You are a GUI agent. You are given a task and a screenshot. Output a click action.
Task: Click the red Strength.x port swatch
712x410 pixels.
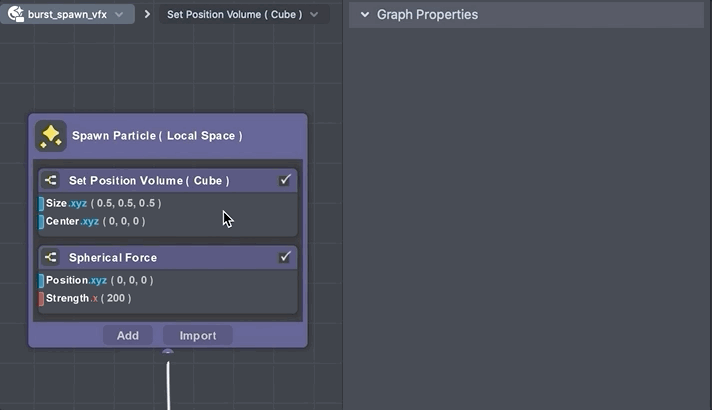click(42, 298)
